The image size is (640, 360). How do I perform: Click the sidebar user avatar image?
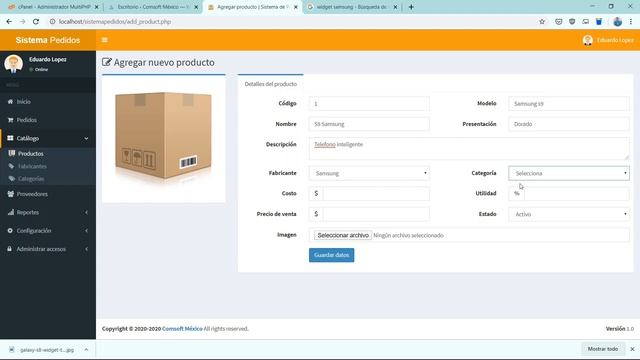click(13, 64)
